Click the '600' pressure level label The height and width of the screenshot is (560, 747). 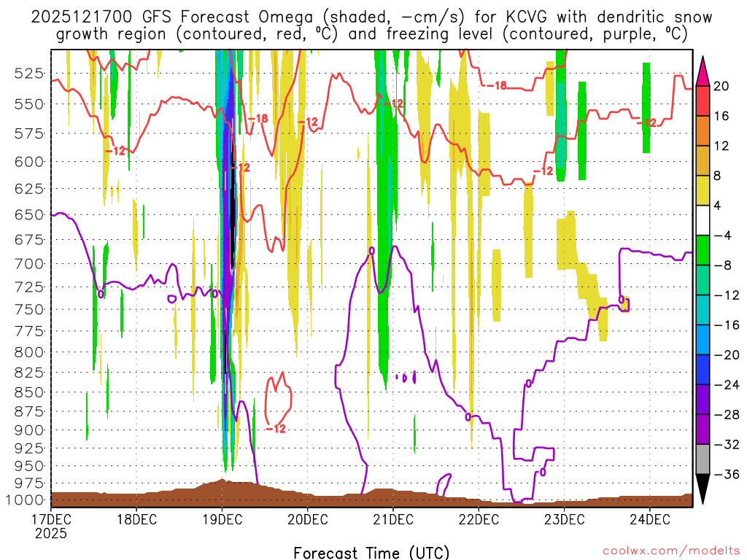(29, 162)
